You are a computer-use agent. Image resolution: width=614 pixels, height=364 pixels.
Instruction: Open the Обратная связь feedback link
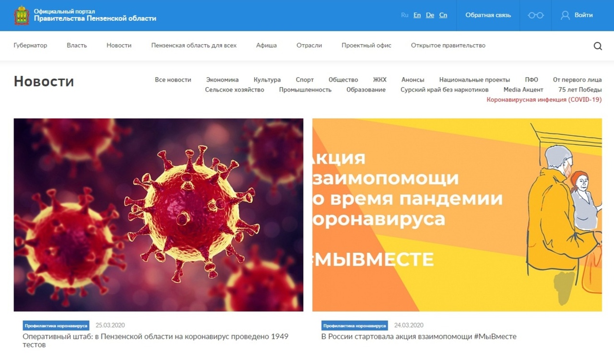(x=488, y=15)
